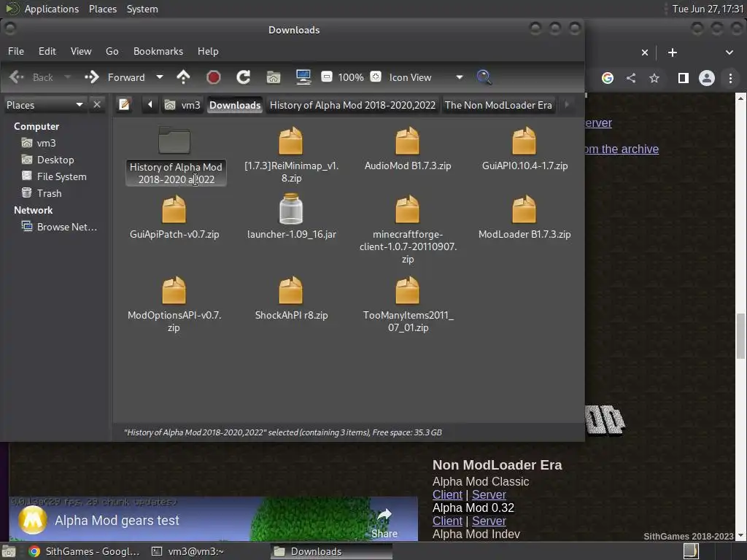Image resolution: width=747 pixels, height=560 pixels.
Task: Click the red Stop loading icon
Action: tap(214, 77)
